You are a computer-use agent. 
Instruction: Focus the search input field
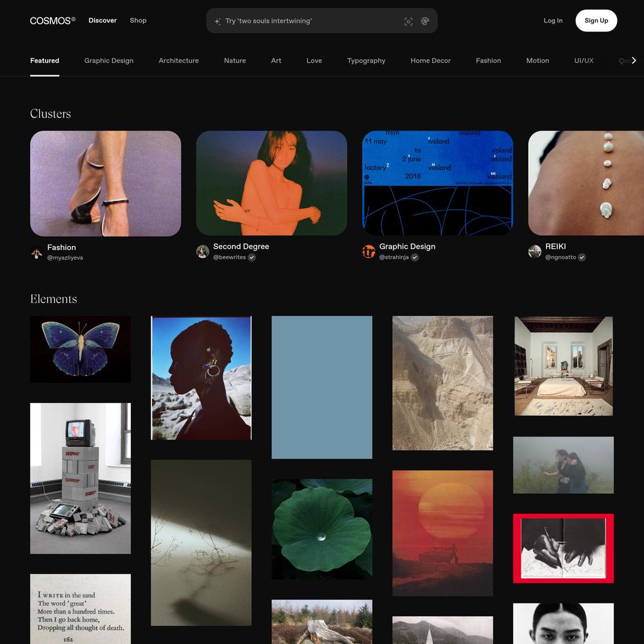pyautogui.click(x=309, y=21)
